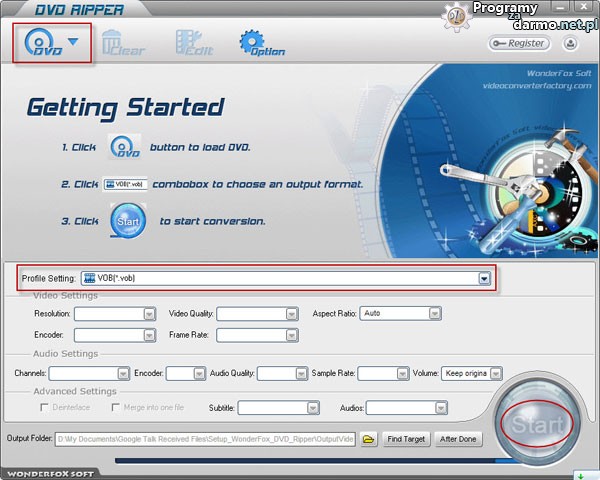Click the Edit filmstrip icon in toolbar
The height and width of the screenshot is (480, 600).
(193, 45)
